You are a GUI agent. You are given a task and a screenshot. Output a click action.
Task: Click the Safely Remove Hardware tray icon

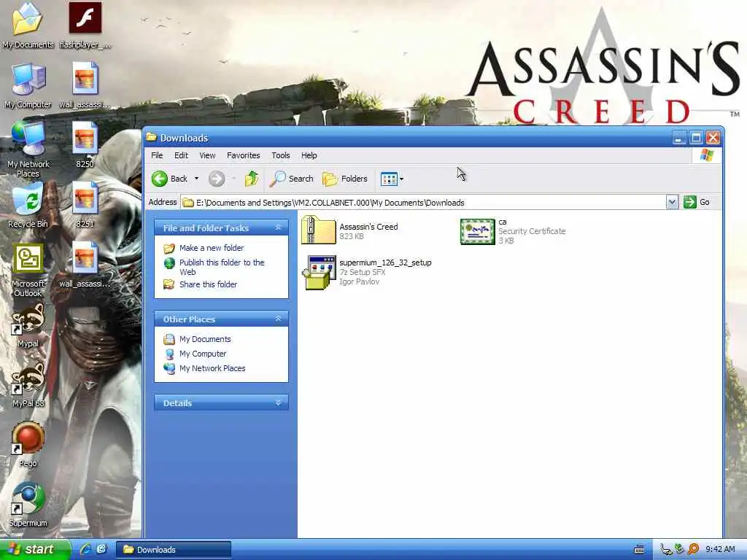click(679, 549)
